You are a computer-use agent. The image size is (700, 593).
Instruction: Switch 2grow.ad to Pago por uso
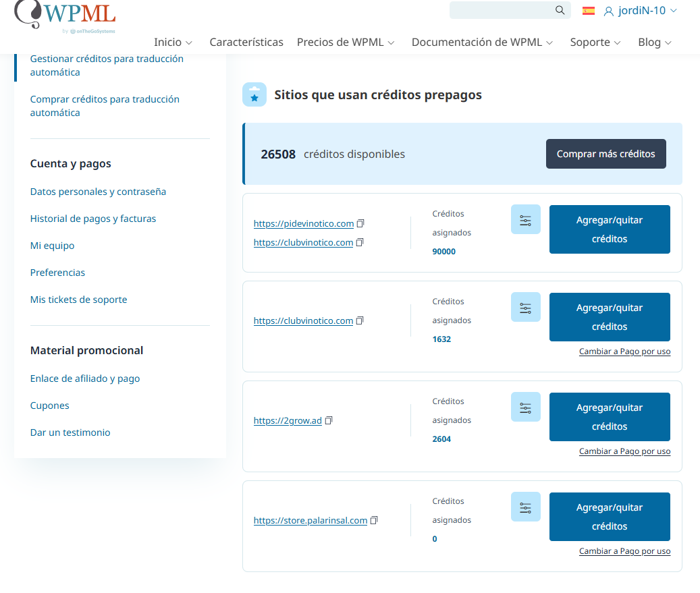click(x=624, y=451)
